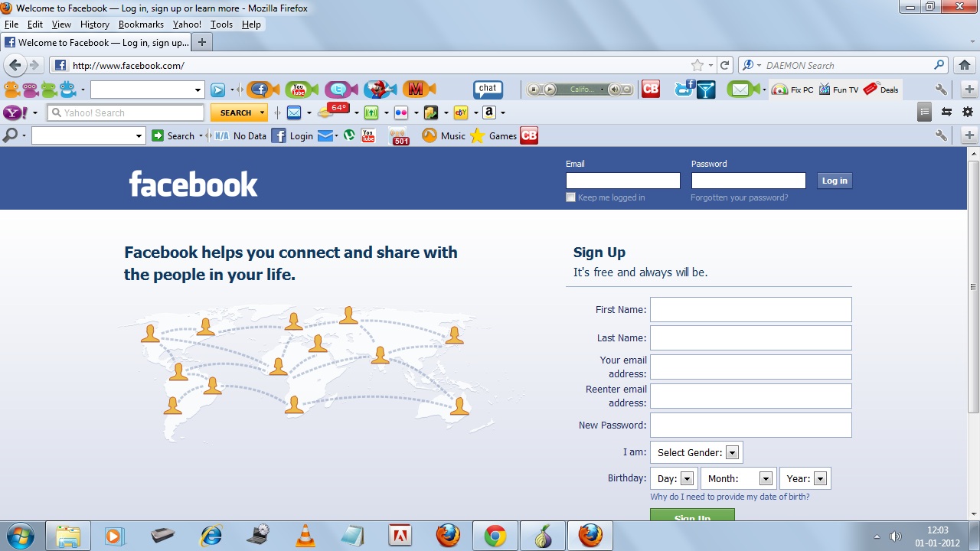
Task: Tick Keep me logged in checkbox
Action: (570, 197)
